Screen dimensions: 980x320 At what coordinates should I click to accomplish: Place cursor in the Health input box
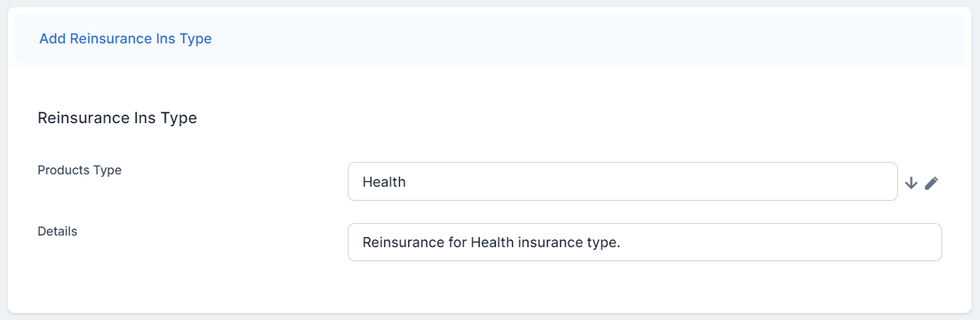pos(622,181)
